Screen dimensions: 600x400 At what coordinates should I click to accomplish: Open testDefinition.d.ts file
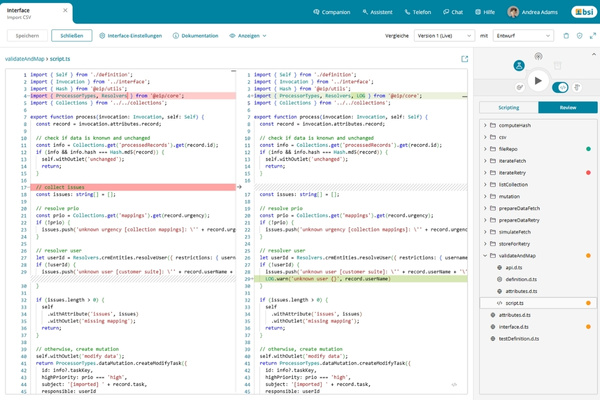pos(538,339)
